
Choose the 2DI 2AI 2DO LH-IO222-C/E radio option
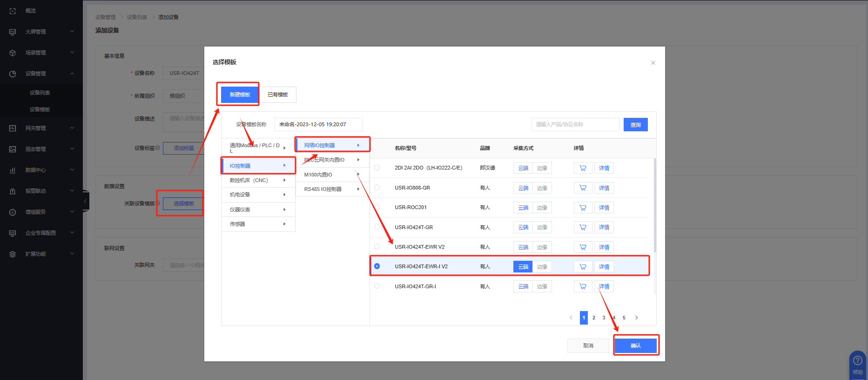pos(377,168)
